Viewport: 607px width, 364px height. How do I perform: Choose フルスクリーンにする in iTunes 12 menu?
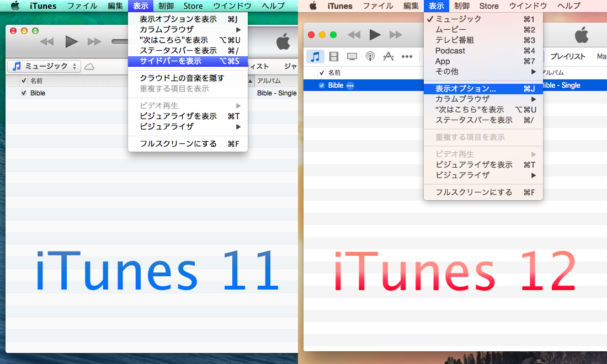tap(483, 192)
